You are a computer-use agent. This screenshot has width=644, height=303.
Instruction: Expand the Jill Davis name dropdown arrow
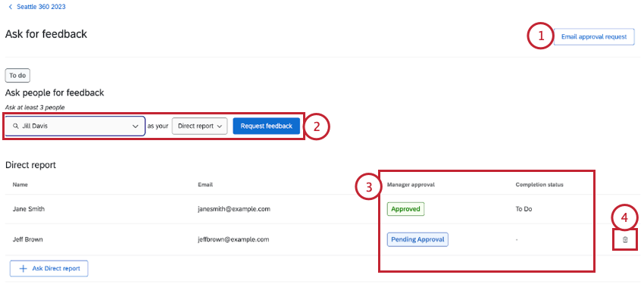tap(136, 126)
